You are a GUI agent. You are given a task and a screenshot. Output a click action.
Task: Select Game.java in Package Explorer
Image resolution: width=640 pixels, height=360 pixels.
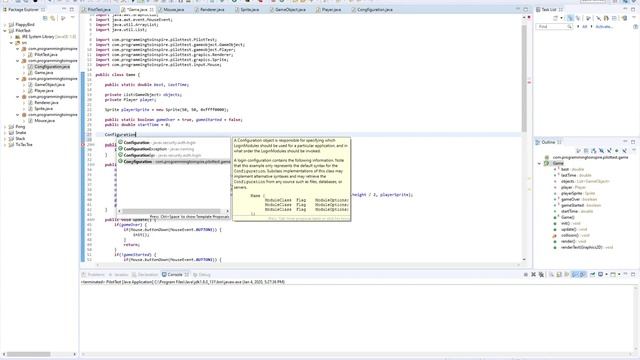(x=43, y=73)
